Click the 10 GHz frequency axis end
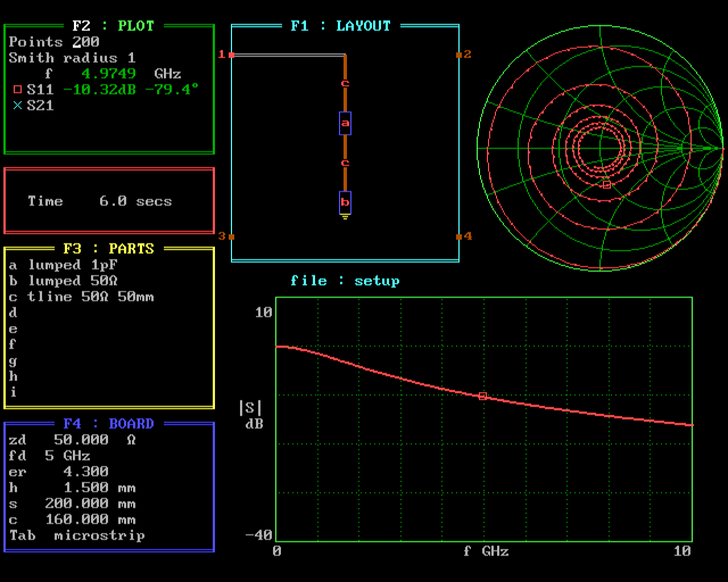 pyautogui.click(x=682, y=551)
